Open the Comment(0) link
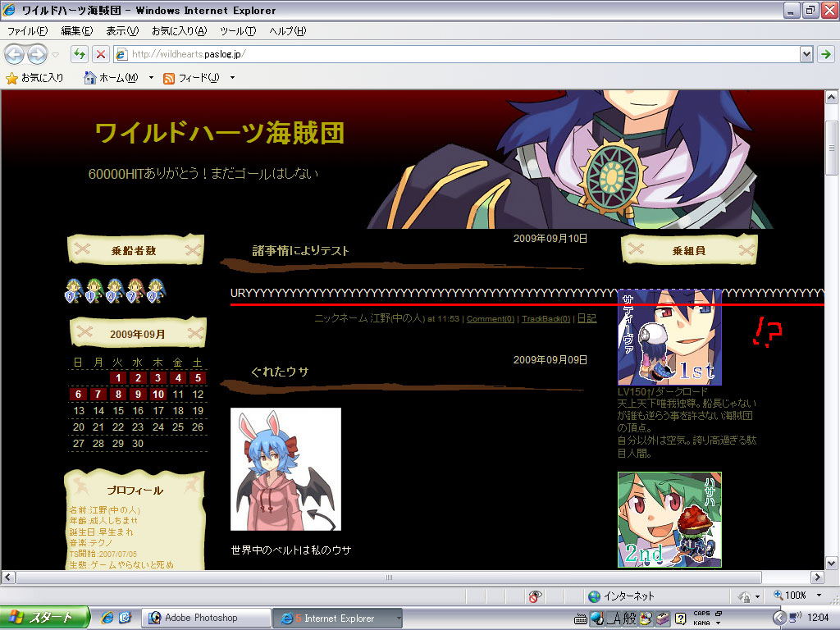Image resolution: width=840 pixels, height=630 pixels. (x=491, y=319)
